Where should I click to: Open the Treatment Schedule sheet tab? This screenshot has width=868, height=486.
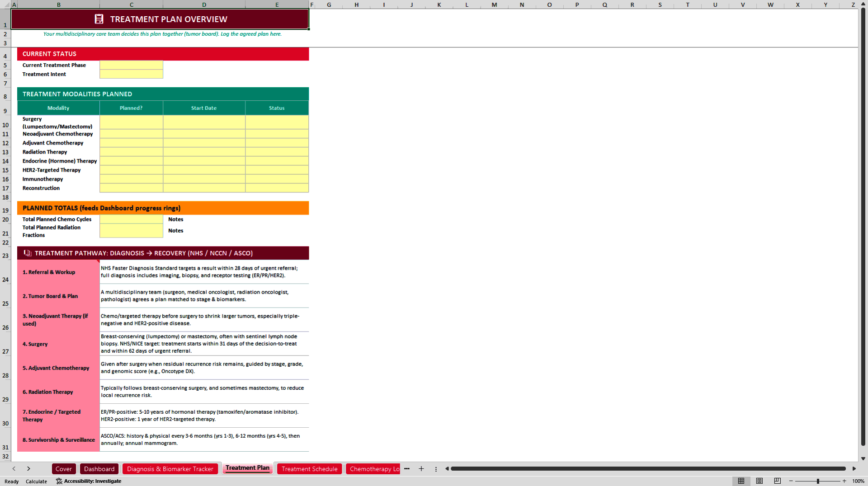pyautogui.click(x=310, y=469)
